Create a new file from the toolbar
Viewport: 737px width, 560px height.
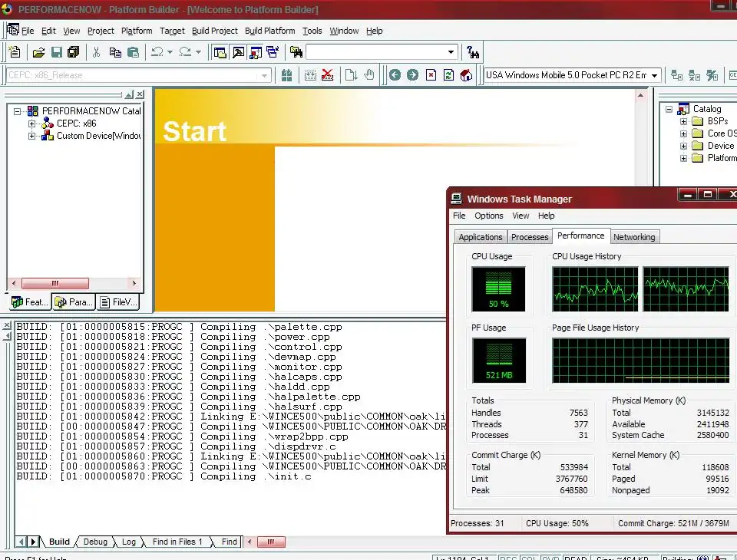point(15,52)
